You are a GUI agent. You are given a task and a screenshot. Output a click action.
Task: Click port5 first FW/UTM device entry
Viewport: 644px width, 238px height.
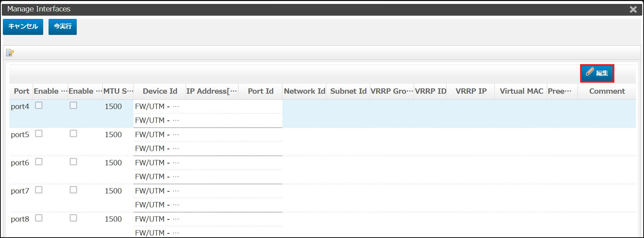pyautogui.click(x=157, y=135)
